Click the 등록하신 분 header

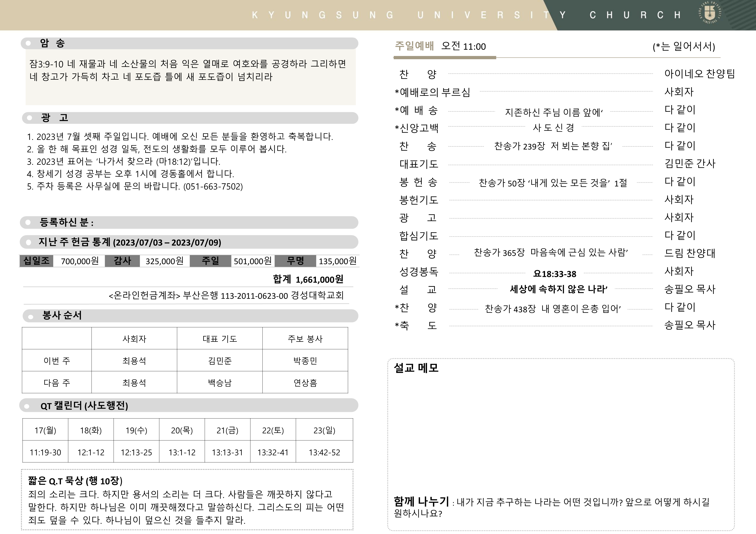click(189, 222)
